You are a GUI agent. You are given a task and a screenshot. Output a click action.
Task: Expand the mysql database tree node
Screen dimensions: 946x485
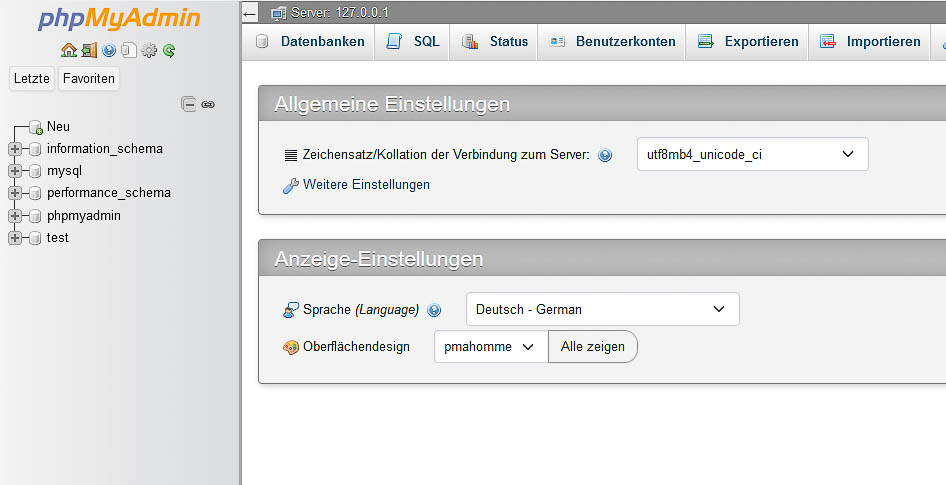(15, 171)
